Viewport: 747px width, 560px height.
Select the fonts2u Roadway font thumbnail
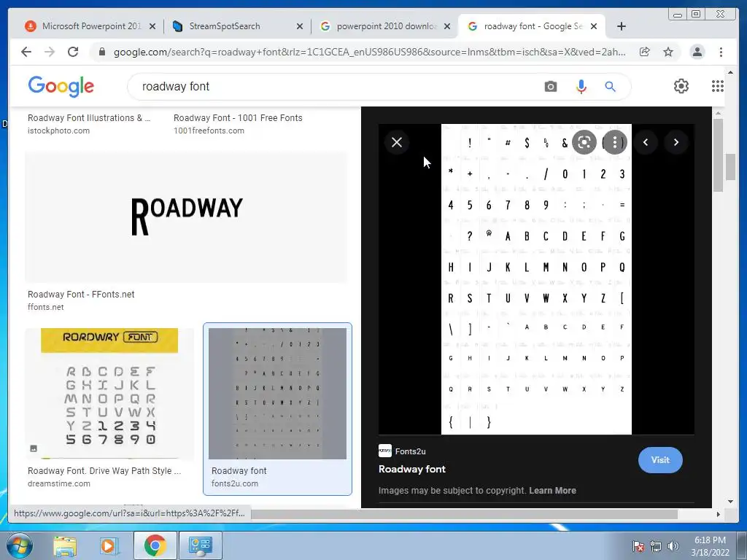tap(278, 393)
